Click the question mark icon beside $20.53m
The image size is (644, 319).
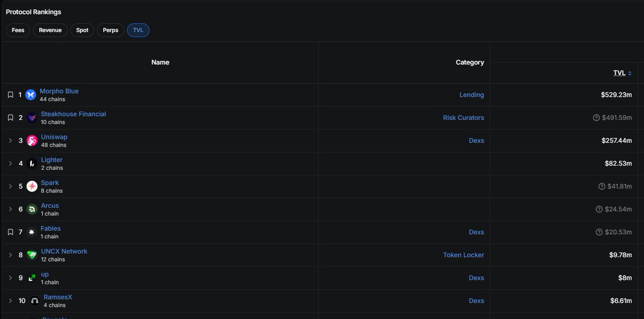(x=599, y=232)
